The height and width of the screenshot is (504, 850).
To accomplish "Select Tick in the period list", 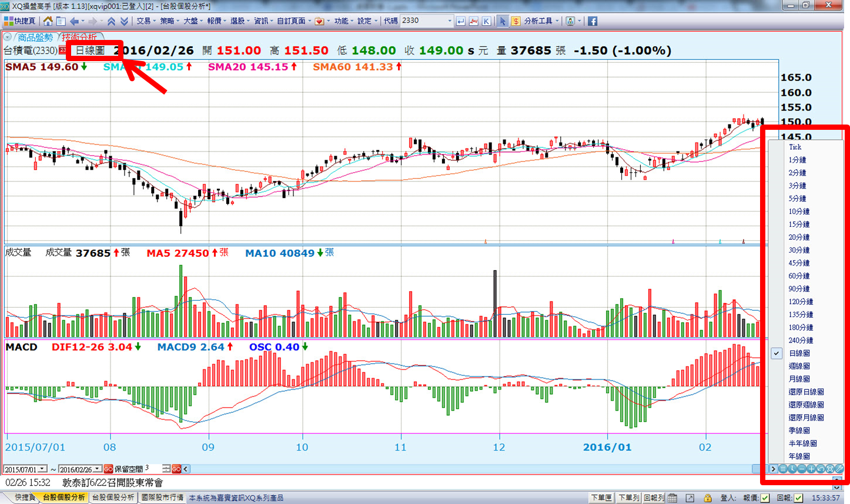I will [x=795, y=147].
